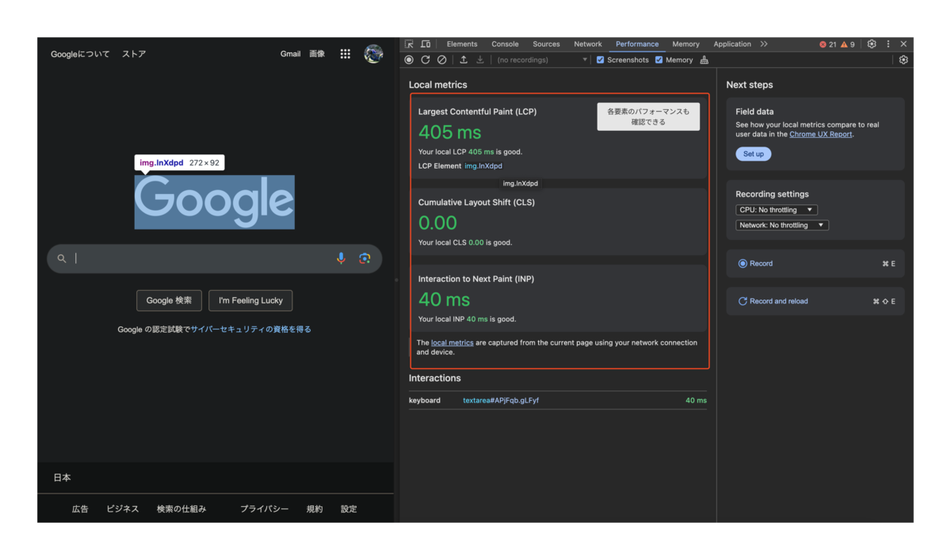Open the 画像 link

click(x=317, y=54)
